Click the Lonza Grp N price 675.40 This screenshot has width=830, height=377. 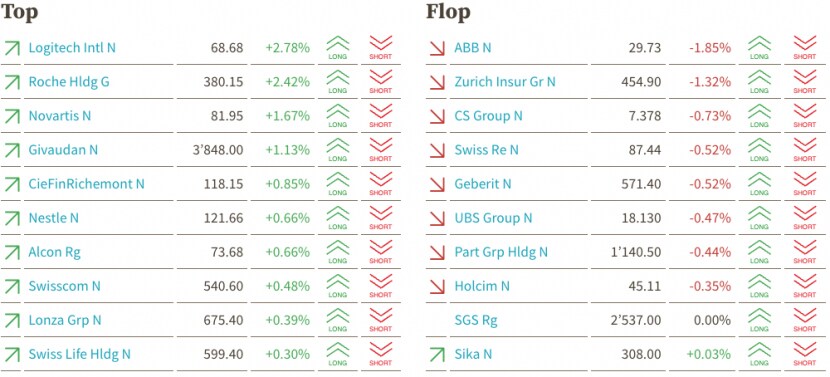223,320
